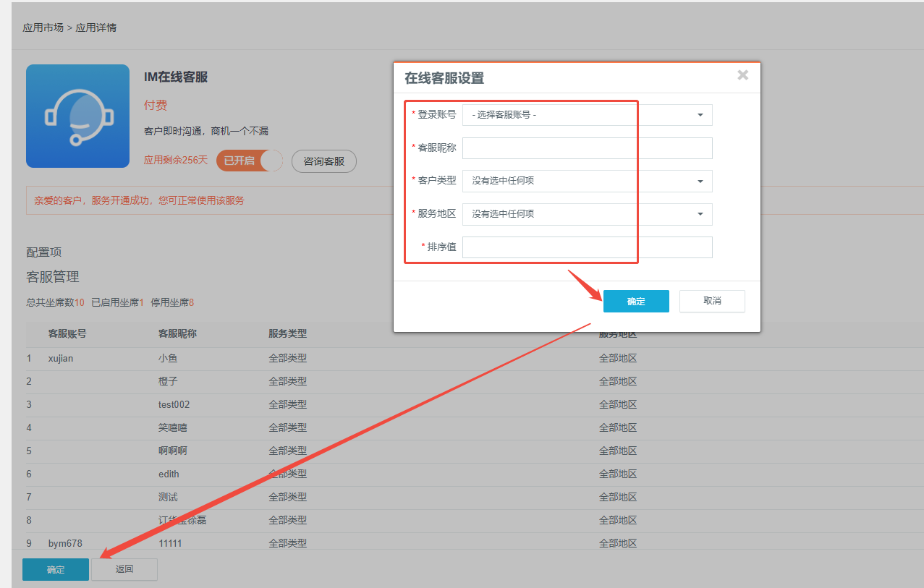
Task: Go to 应用市场 breadcrumb link
Action: pos(43,27)
